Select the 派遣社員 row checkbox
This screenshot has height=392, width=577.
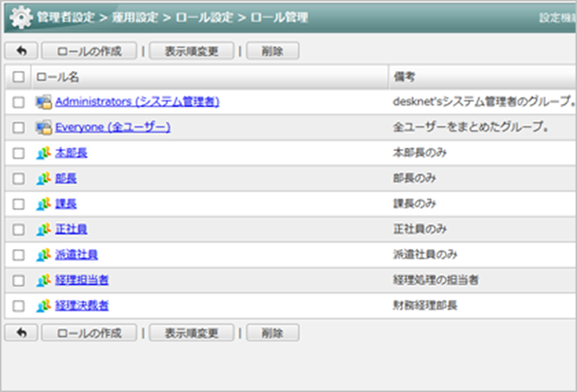pyautogui.click(x=18, y=255)
